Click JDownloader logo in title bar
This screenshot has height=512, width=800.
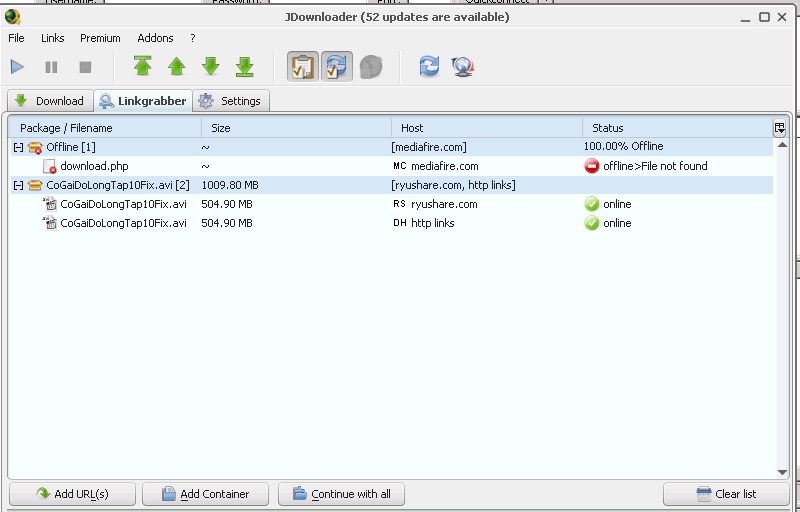(x=13, y=17)
